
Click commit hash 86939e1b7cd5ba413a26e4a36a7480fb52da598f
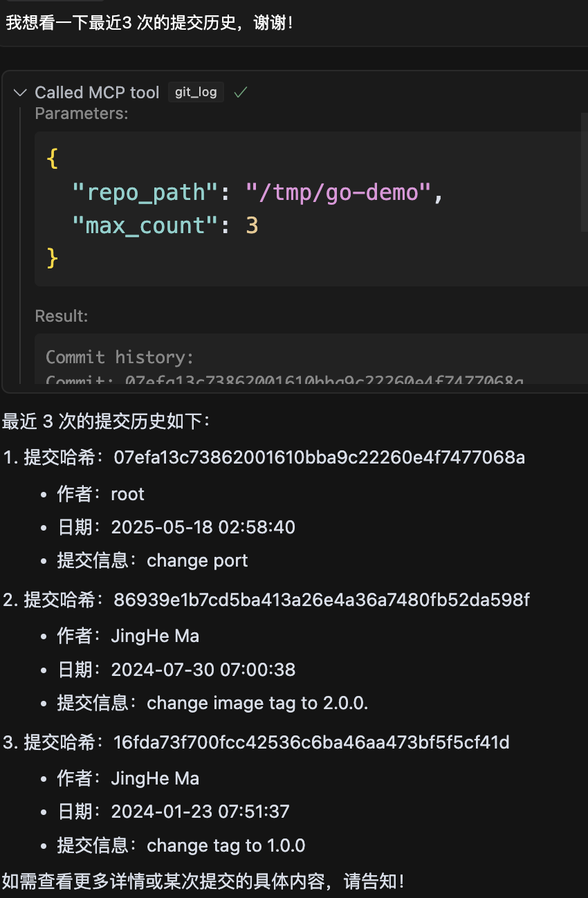pos(322,600)
